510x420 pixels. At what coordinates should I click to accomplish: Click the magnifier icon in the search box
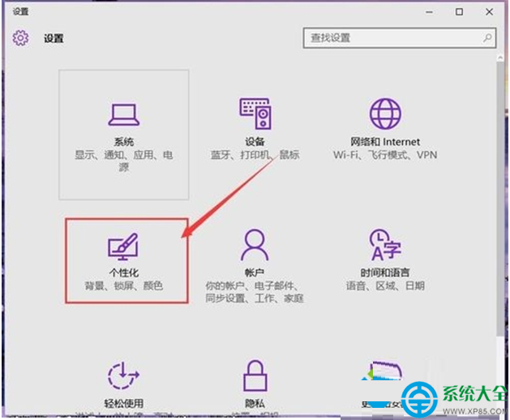pyautogui.click(x=487, y=37)
